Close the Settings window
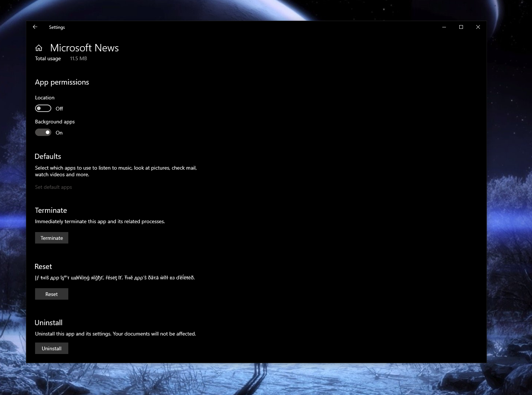This screenshot has height=395, width=532. (x=478, y=27)
